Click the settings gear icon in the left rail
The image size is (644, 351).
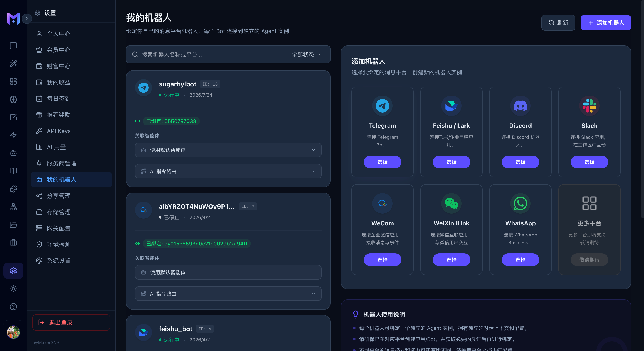13,271
